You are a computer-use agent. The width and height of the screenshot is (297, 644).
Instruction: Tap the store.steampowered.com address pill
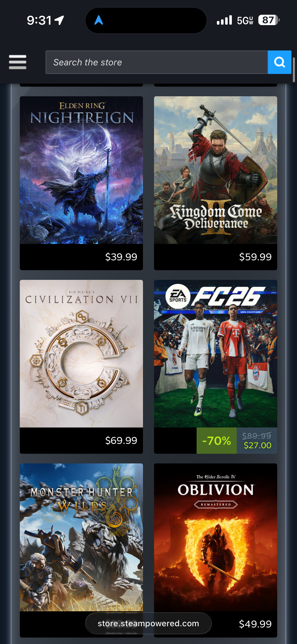(x=148, y=623)
